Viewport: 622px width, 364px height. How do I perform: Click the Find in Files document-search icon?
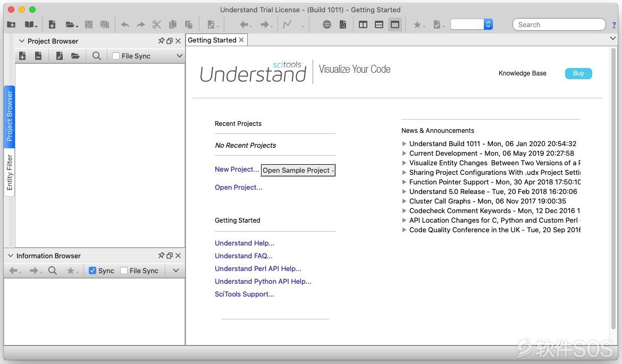[x=343, y=24]
